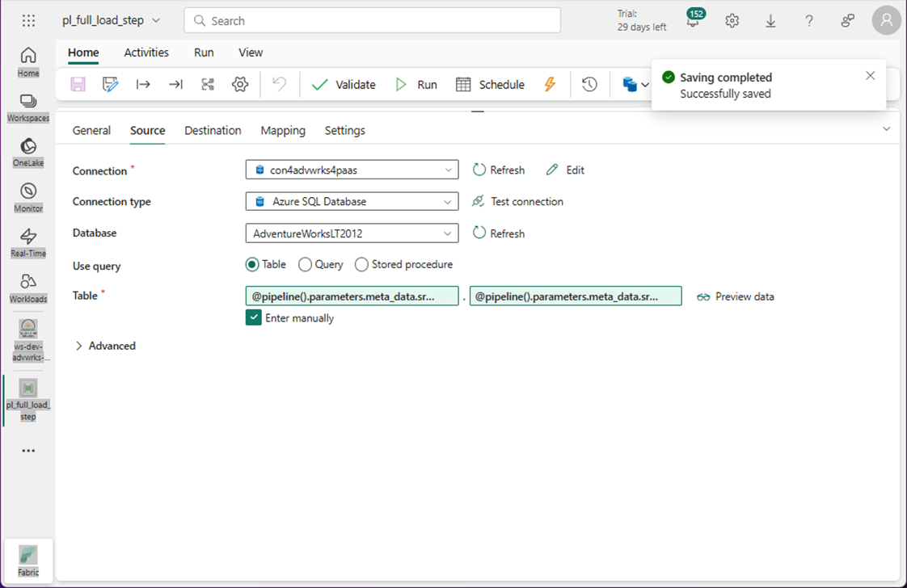907x588 pixels.
Task: Click the Search input box
Action: coord(372,21)
